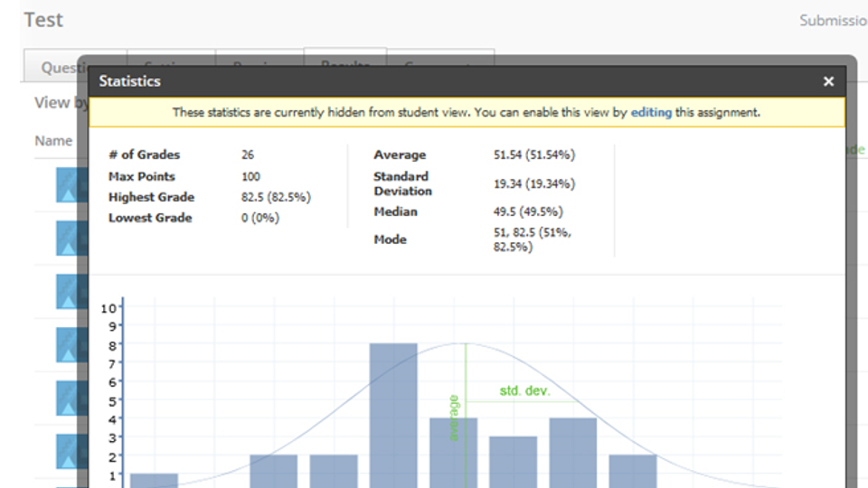Close the Statistics dialog
Image resolution: width=868 pixels, height=488 pixels.
(x=828, y=81)
